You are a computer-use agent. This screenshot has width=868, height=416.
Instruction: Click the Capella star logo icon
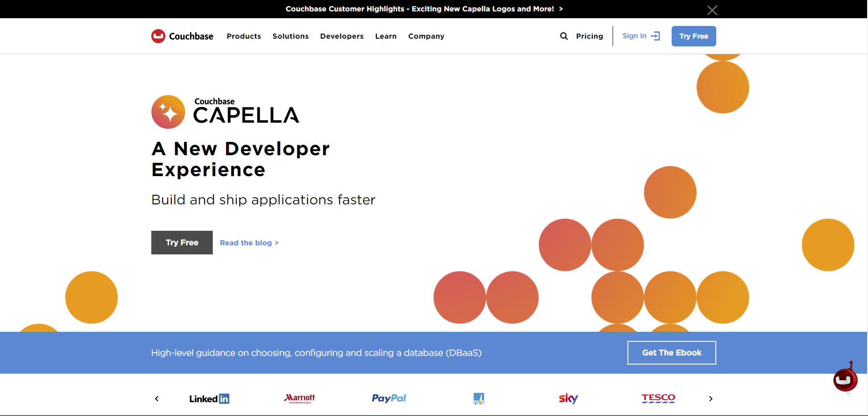168,112
